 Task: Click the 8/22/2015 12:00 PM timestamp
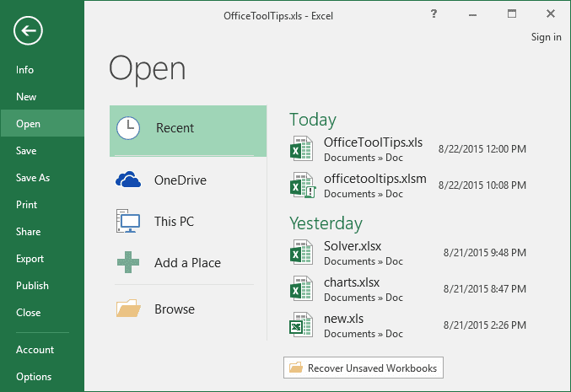[482, 149]
